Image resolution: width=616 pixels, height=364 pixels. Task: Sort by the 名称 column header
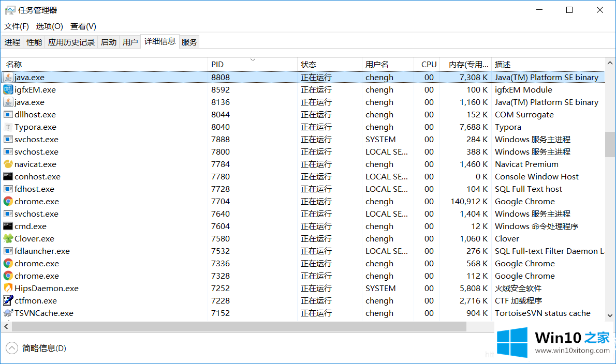pos(105,64)
